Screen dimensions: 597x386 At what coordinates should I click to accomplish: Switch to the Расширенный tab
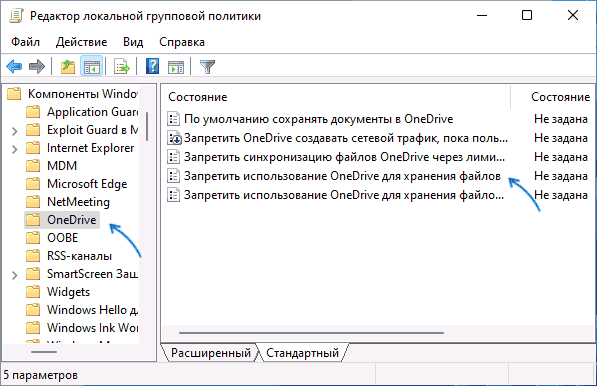click(x=211, y=353)
